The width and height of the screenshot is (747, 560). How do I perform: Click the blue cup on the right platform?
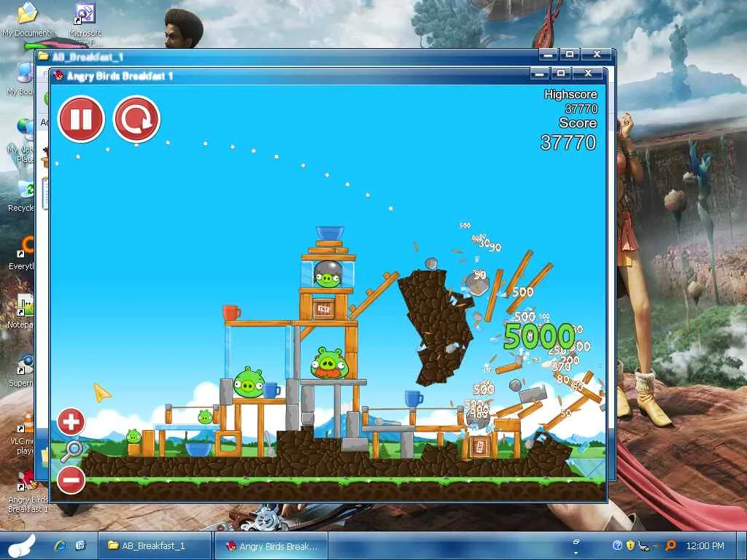click(414, 399)
